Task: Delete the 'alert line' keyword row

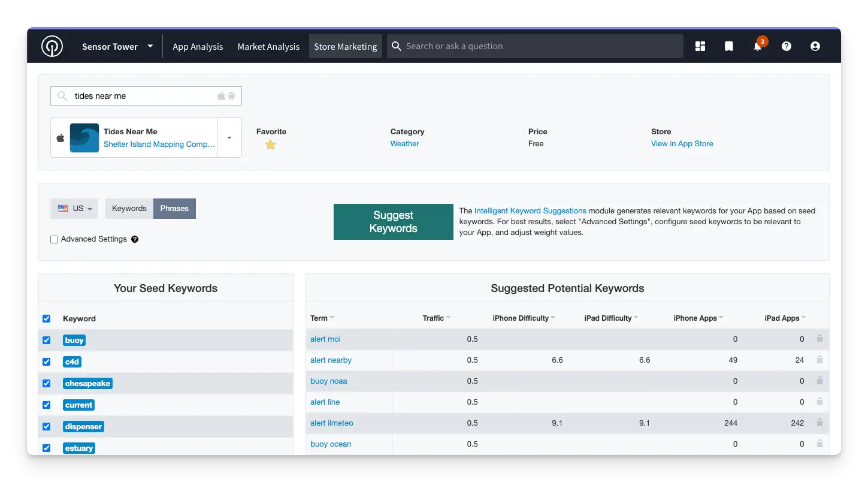Action: click(x=819, y=402)
